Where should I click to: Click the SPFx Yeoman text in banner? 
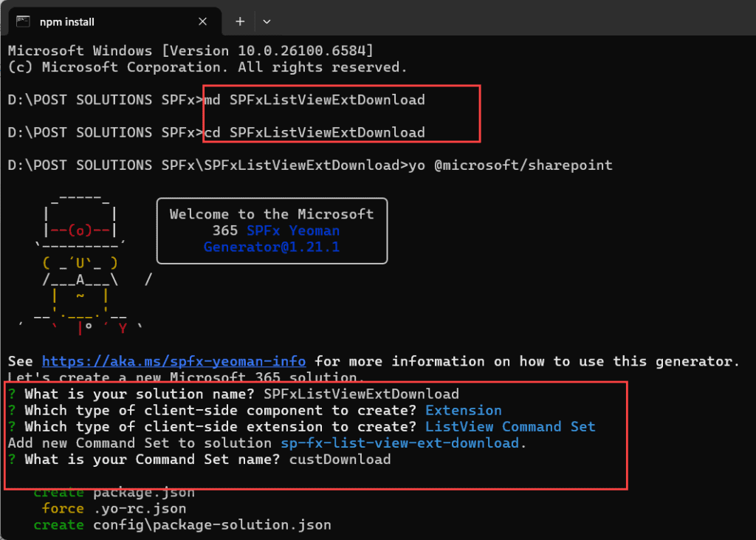point(293,230)
